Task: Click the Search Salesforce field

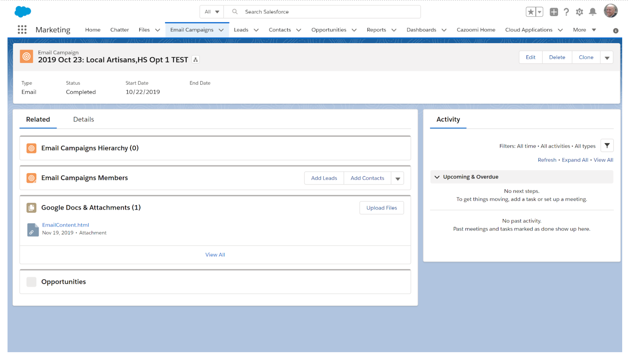Action: pyautogui.click(x=322, y=11)
